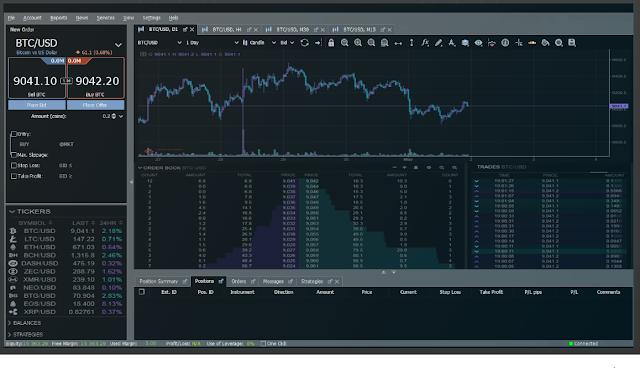
Task: Toggle the One Click checkbox in status bar
Action: click(263, 344)
